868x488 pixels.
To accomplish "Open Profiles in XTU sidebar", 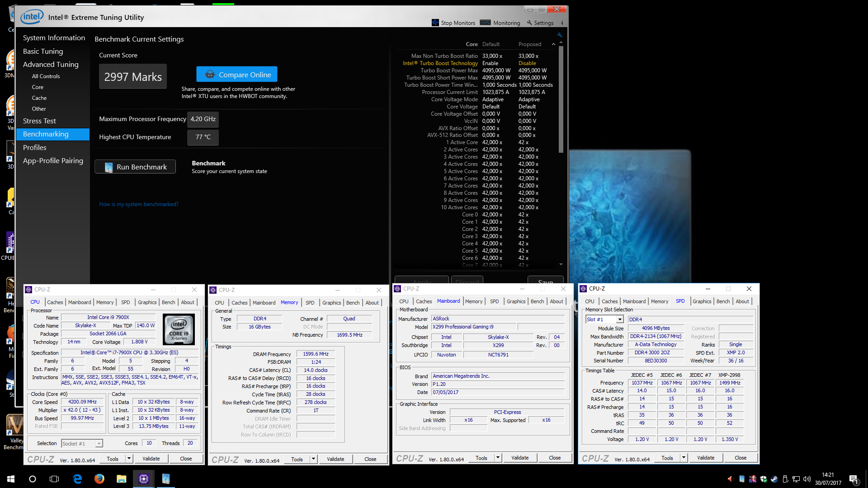I will tap(35, 148).
